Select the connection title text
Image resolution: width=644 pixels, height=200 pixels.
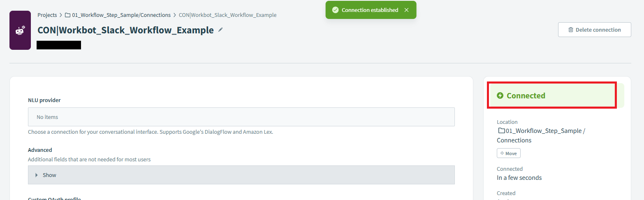coord(125,30)
